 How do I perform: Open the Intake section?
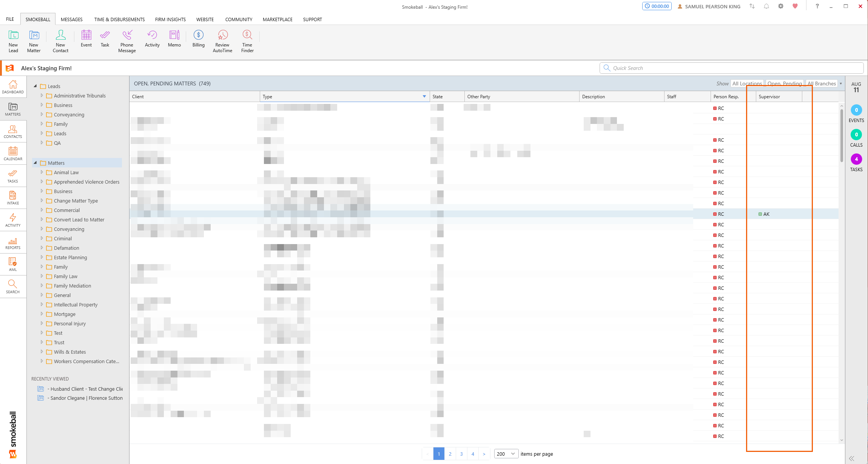click(x=13, y=198)
